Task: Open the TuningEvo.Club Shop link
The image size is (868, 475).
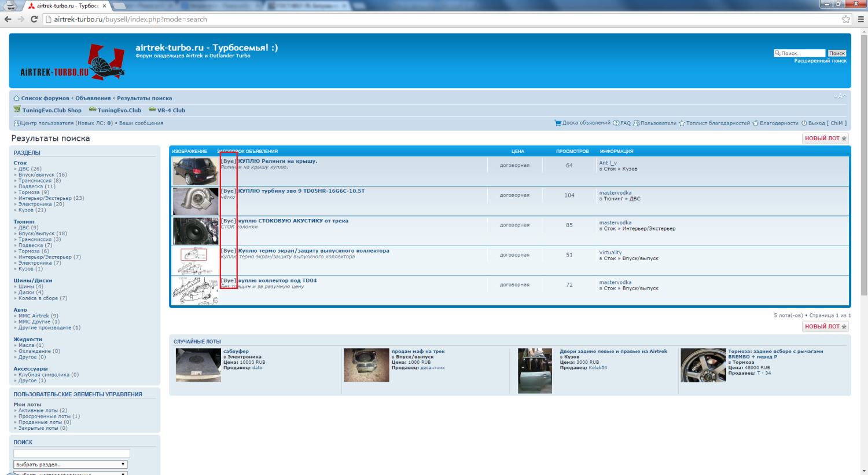Action: coord(52,110)
